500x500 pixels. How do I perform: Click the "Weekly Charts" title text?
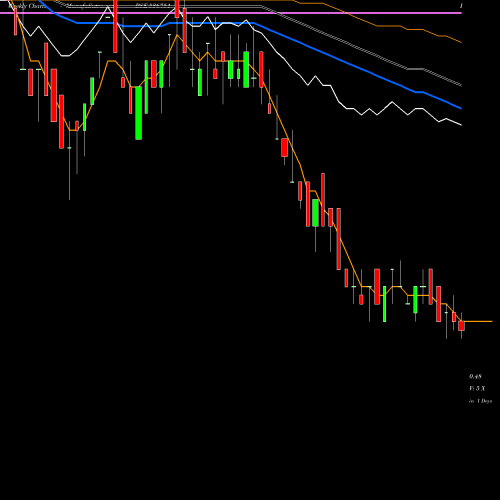point(27,6)
